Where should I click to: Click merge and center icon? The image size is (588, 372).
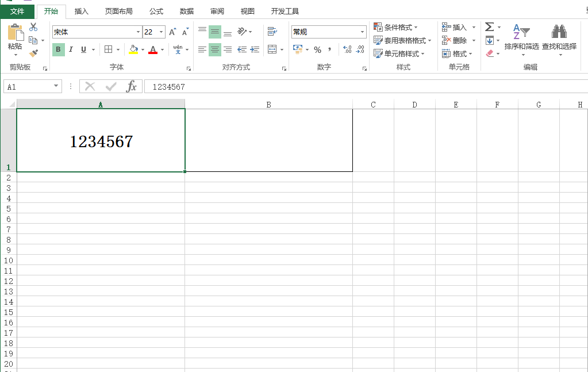click(272, 49)
